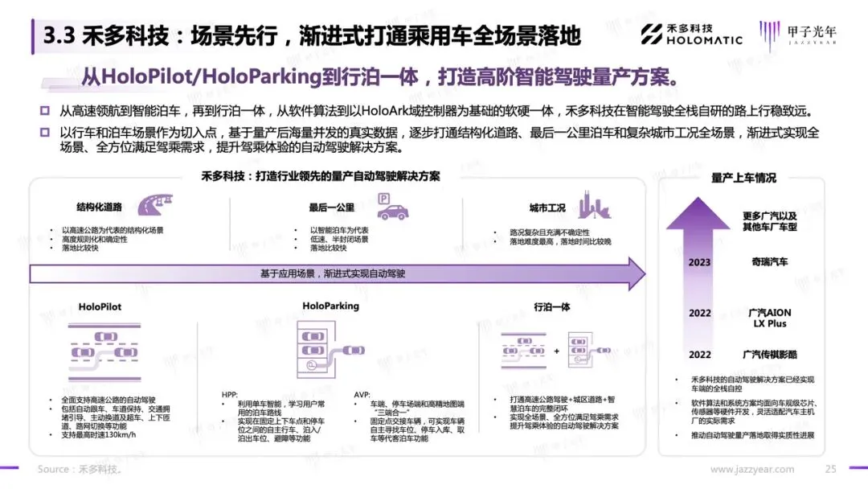Select the parking car icon beside 最后一公里
The image size is (868, 489).
pyautogui.click(x=392, y=208)
